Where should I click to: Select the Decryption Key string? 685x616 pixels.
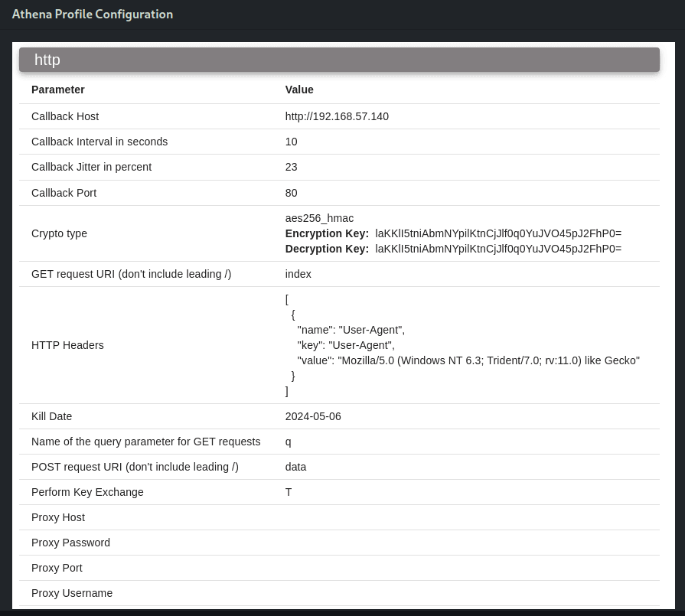(x=498, y=249)
